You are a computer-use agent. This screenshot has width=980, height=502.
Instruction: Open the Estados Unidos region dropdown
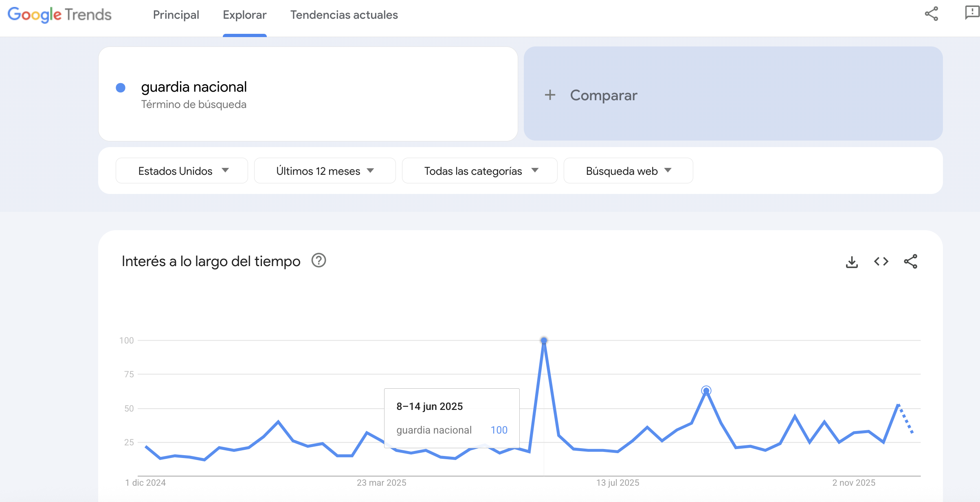tap(182, 171)
